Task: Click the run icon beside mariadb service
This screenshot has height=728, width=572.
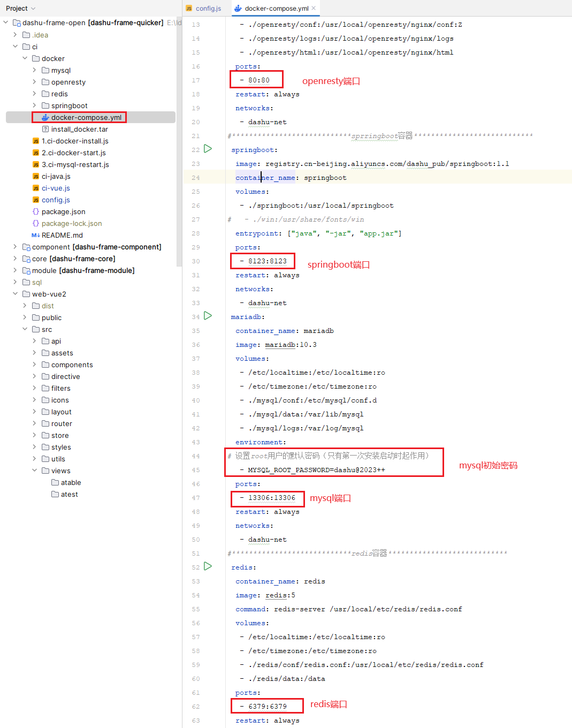Action: [x=208, y=316]
